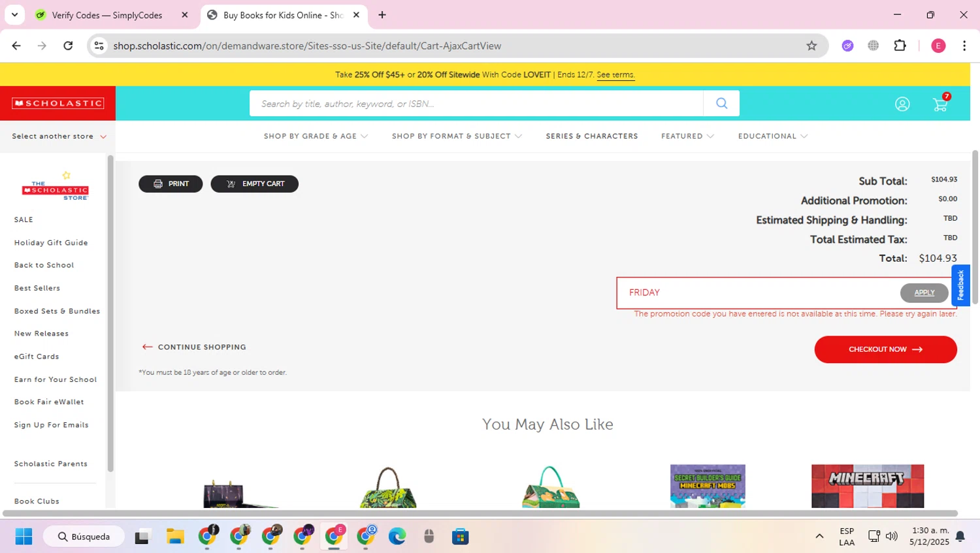Apply the promo code with APPLY button
Screen dimensions: 980x553
[x=924, y=292]
